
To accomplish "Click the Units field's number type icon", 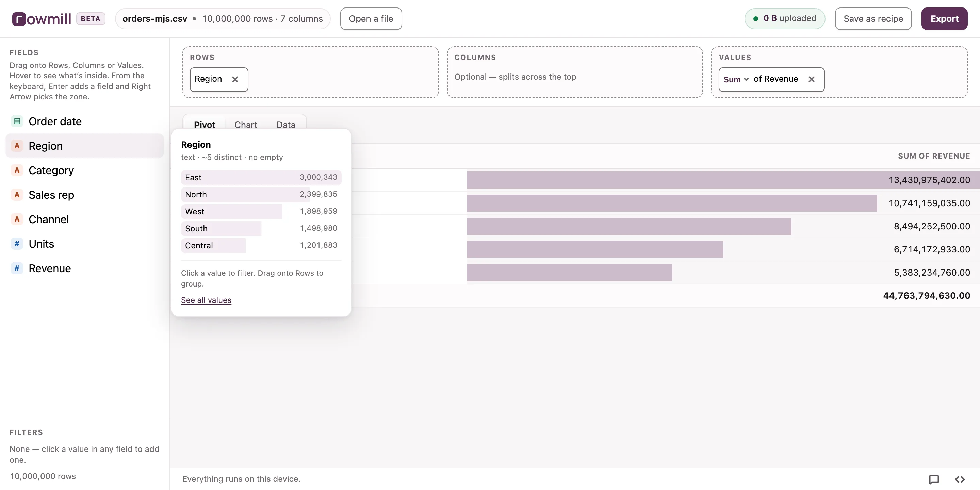I will (x=17, y=244).
